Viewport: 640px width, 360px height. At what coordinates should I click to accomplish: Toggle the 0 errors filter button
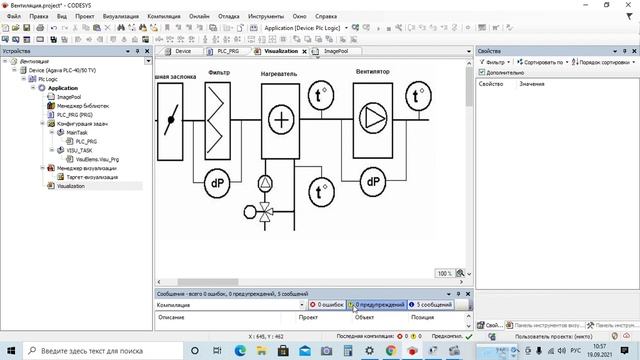point(327,304)
